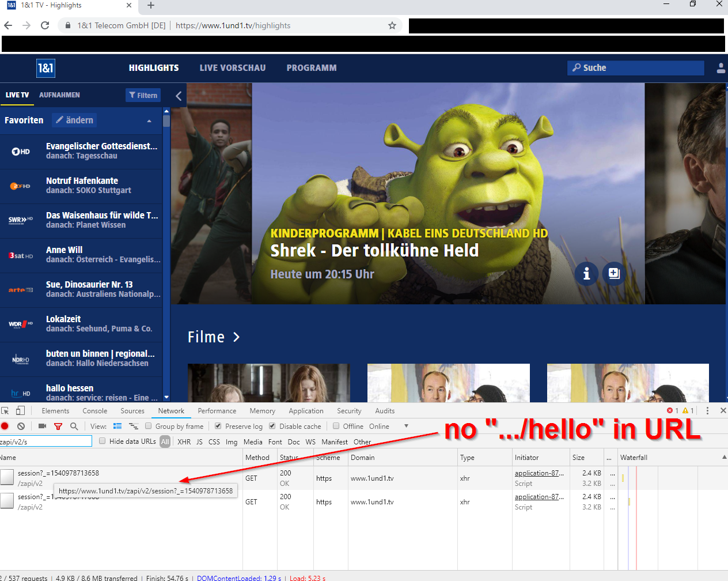728x581 pixels.
Task: Open the Anne Will channel entry
Action: coord(81,255)
